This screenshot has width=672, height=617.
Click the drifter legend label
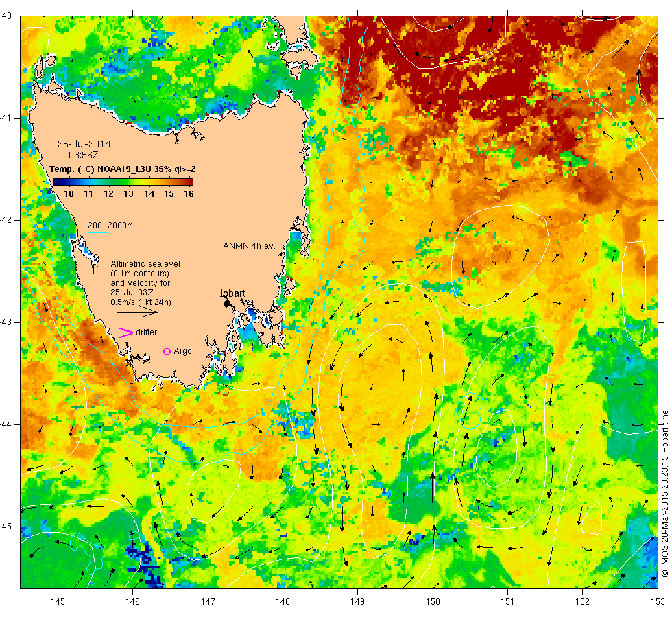(147, 332)
